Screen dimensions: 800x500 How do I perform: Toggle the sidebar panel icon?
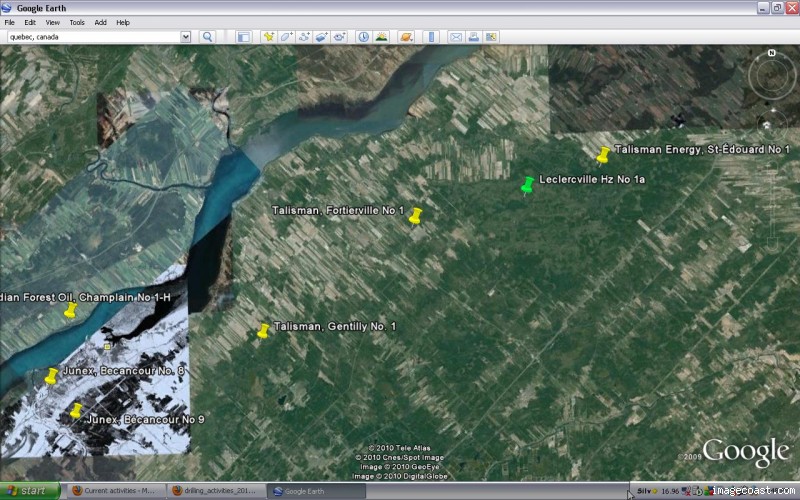(x=244, y=37)
